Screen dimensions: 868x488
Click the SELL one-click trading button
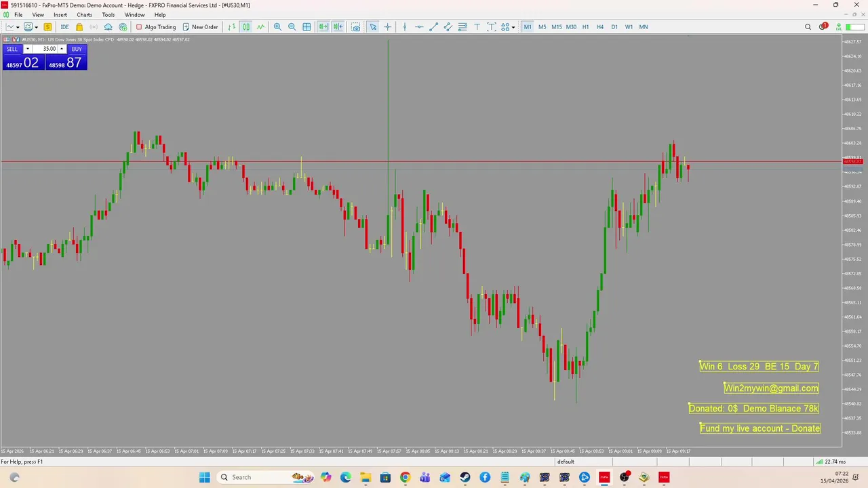coord(12,49)
